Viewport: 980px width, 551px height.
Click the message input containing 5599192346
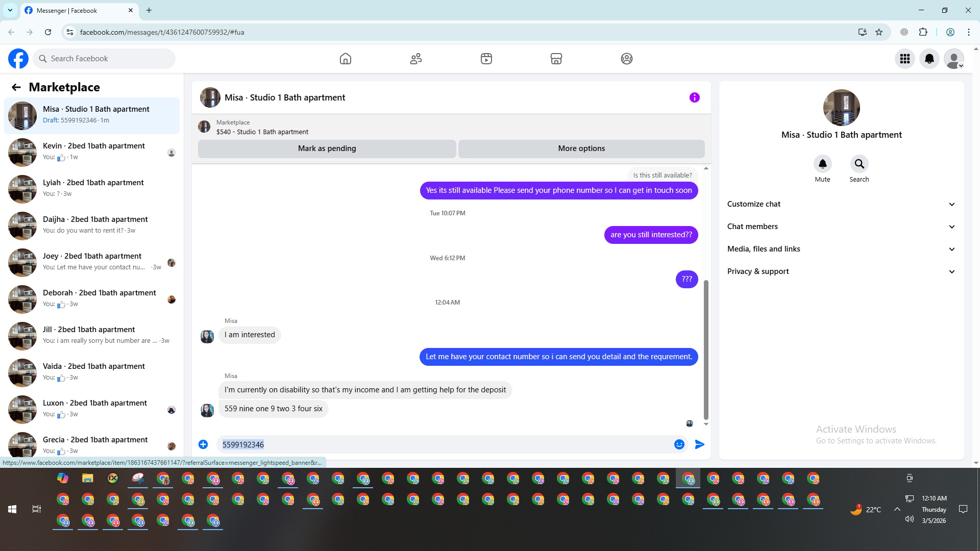click(444, 444)
